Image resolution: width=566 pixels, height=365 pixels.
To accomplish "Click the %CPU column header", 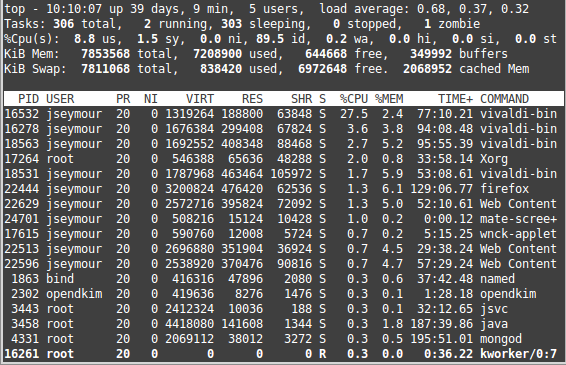I will pyautogui.click(x=354, y=99).
